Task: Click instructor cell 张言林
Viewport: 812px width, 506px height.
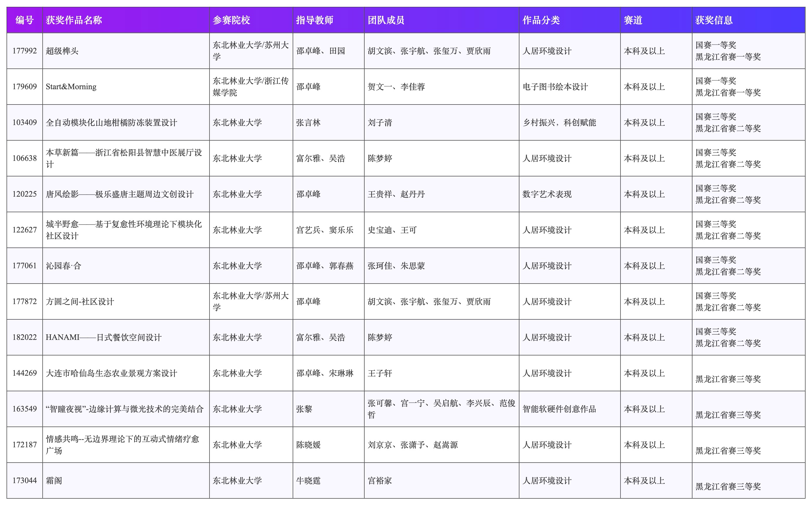Action: pos(308,122)
